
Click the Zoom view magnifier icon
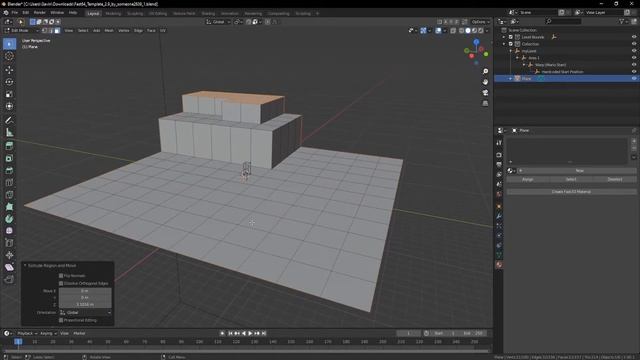point(485,71)
